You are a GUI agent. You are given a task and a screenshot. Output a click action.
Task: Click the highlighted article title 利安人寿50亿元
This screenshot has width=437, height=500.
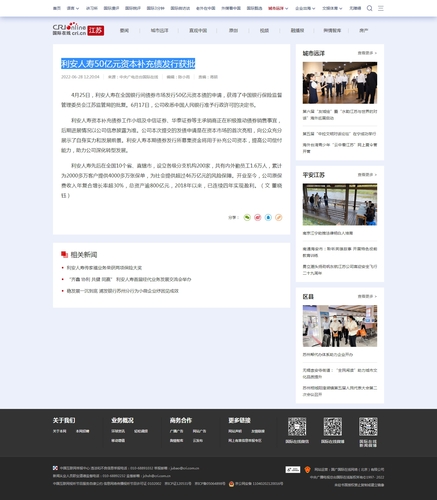point(128,63)
